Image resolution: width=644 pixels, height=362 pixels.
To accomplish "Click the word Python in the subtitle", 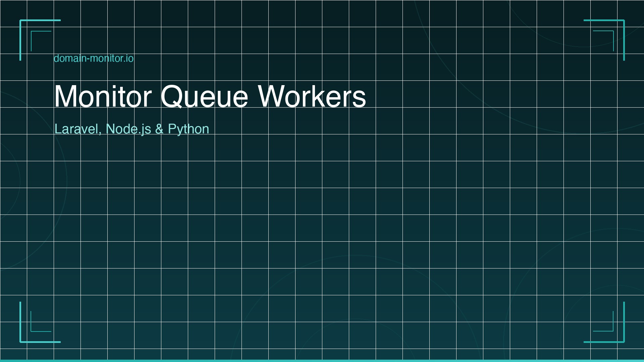I will click(189, 128).
